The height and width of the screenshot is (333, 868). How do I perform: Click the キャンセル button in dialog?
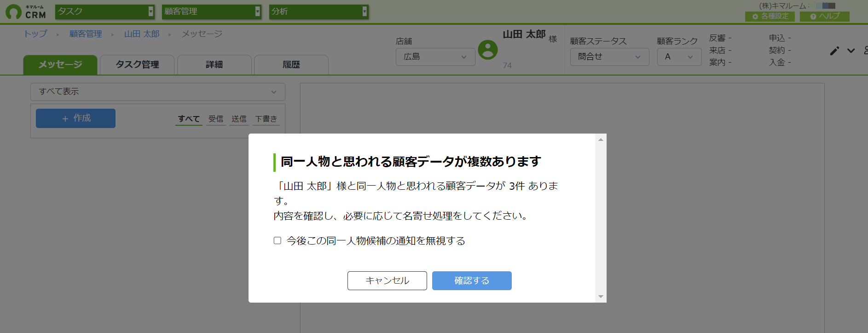[x=387, y=280]
